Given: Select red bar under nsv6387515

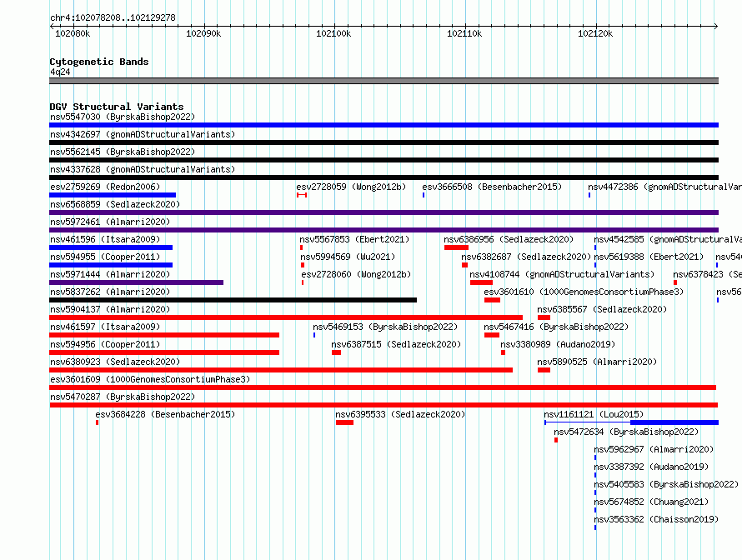Looking at the screenshot, I should point(337,352).
